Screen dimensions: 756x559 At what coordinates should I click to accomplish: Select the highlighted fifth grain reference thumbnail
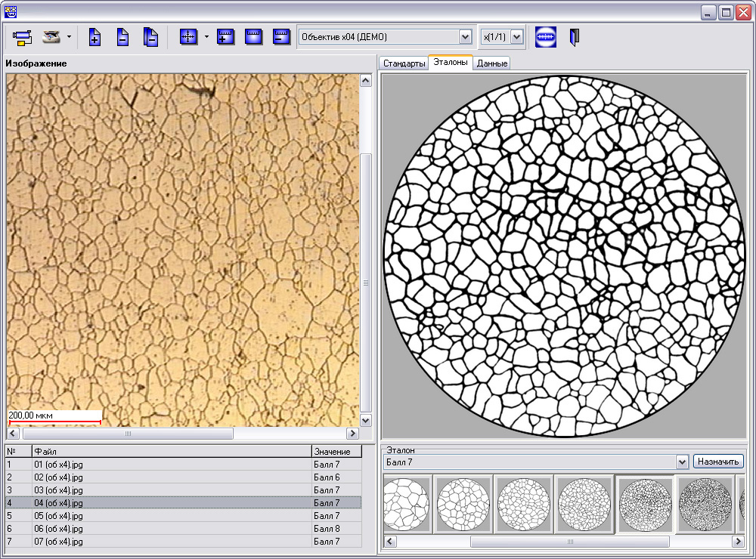click(x=645, y=504)
